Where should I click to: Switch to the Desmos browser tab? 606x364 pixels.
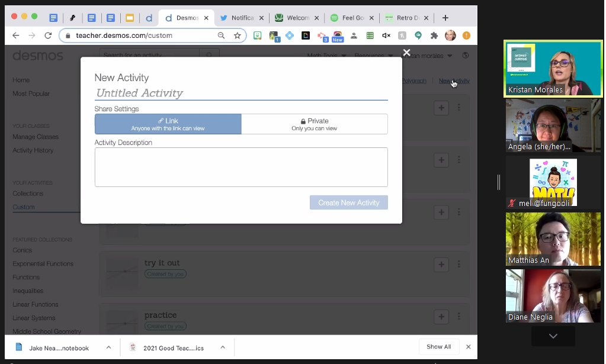click(x=187, y=18)
